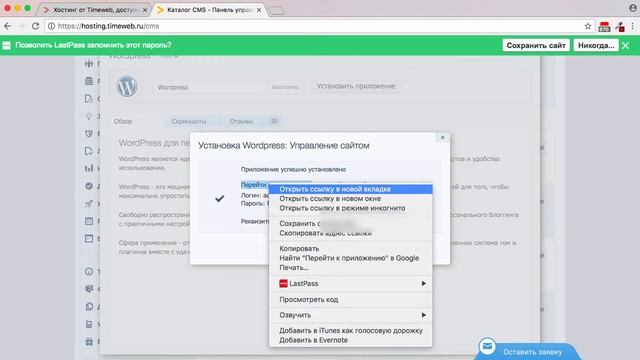Switch to 'Каталог CMS' browser tab
Image resolution: width=640 pixels, height=360 pixels.
[209, 9]
